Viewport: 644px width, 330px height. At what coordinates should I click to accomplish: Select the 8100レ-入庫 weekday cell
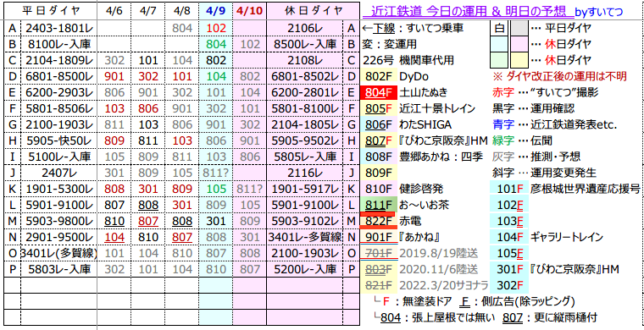(x=59, y=44)
